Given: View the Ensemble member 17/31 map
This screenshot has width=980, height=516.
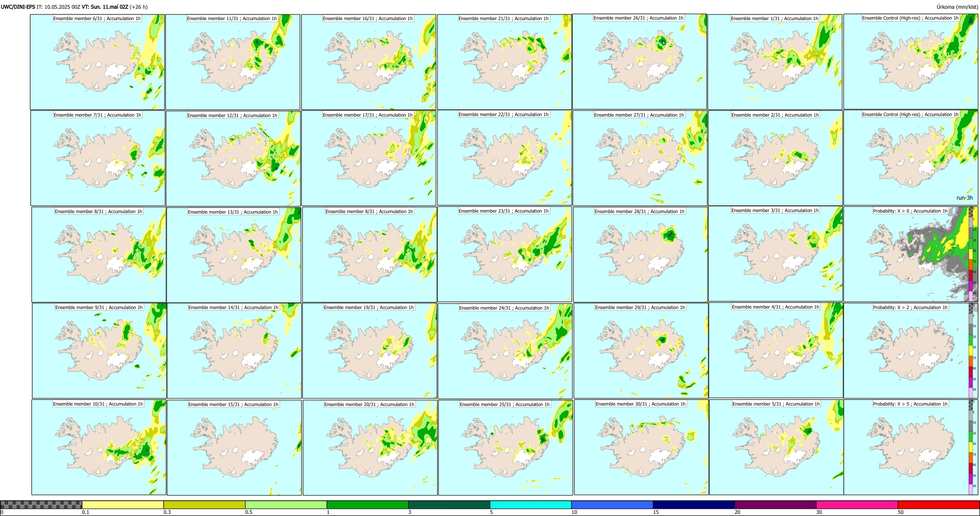Looking at the screenshot, I should [369, 158].
